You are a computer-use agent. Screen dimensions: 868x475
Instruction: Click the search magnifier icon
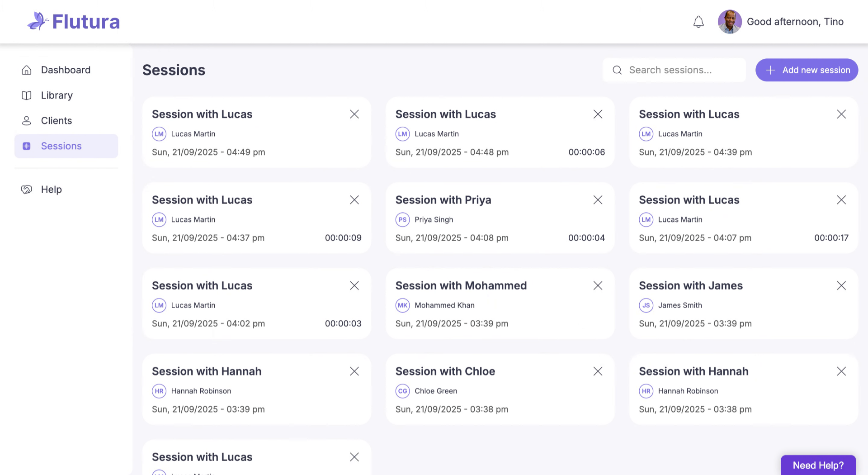(617, 70)
